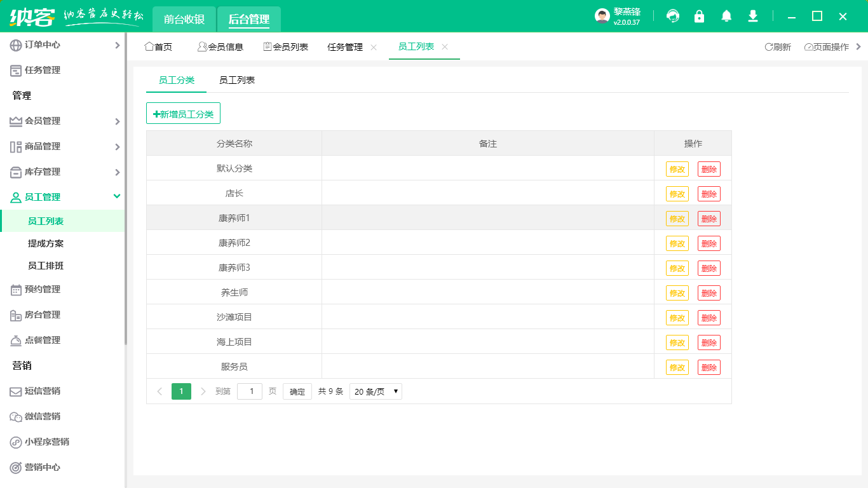Click 删除 for 店长
This screenshot has width=868, height=488.
[x=709, y=194]
